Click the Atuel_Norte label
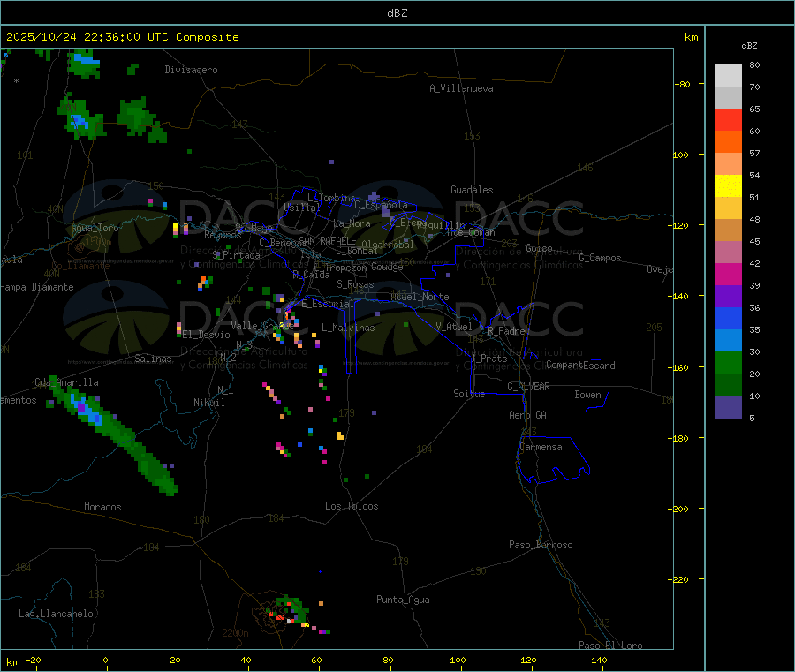795x672 pixels. [420, 297]
